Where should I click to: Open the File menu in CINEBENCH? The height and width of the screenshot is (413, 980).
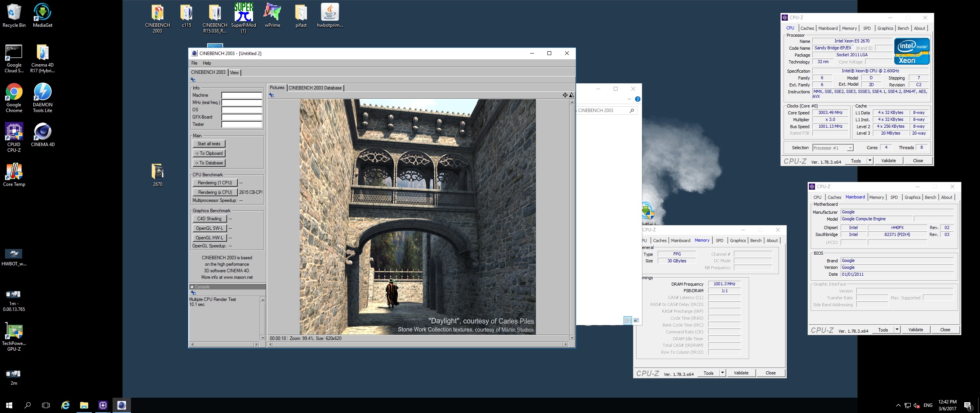194,63
